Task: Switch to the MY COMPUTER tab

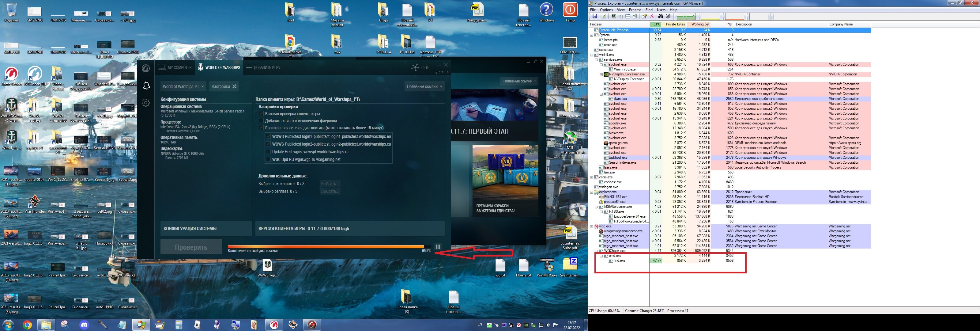Action: tap(175, 67)
